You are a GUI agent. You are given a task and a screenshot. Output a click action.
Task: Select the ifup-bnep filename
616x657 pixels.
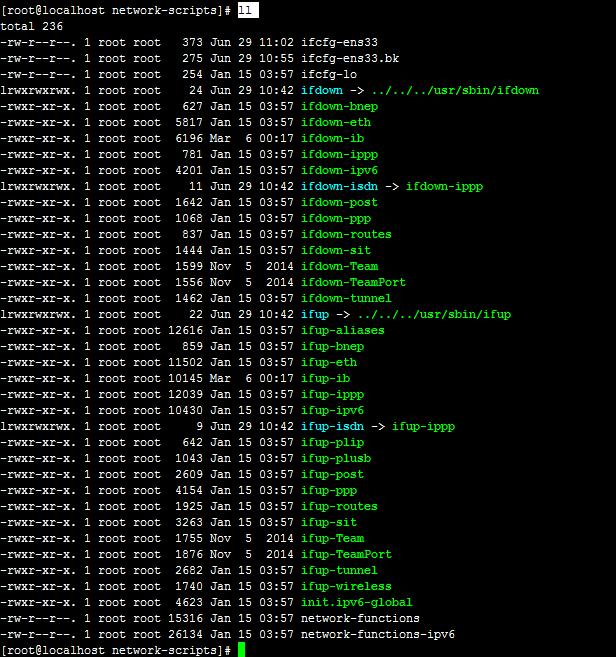point(332,346)
